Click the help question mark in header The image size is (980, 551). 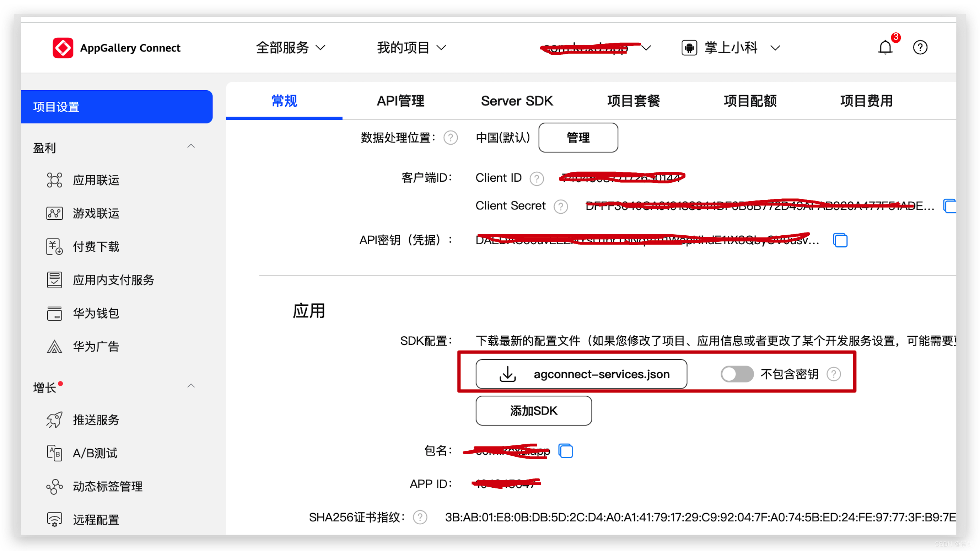pos(920,48)
